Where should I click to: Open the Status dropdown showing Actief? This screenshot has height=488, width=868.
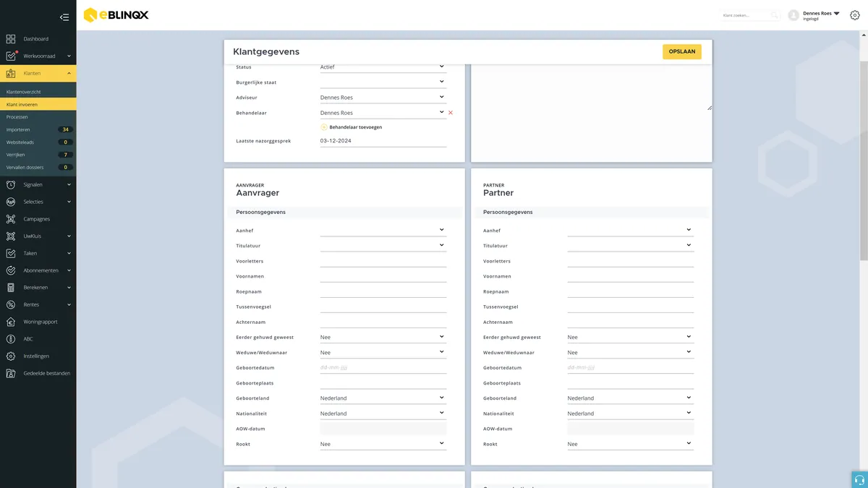coord(383,67)
